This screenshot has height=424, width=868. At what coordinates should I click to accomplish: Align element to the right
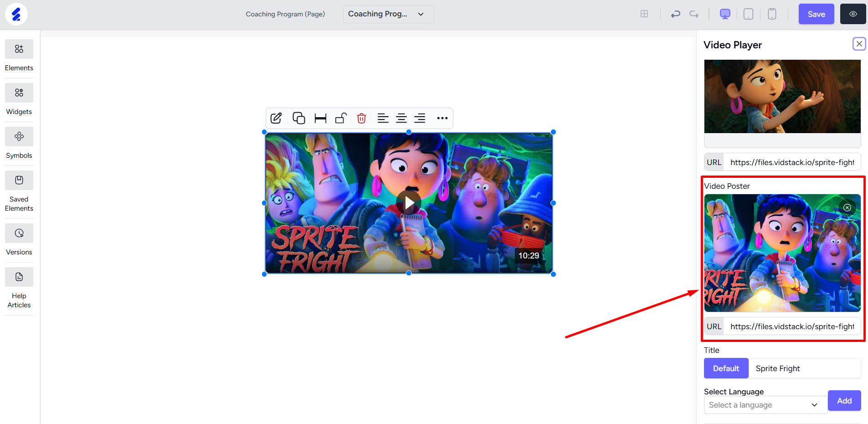420,118
